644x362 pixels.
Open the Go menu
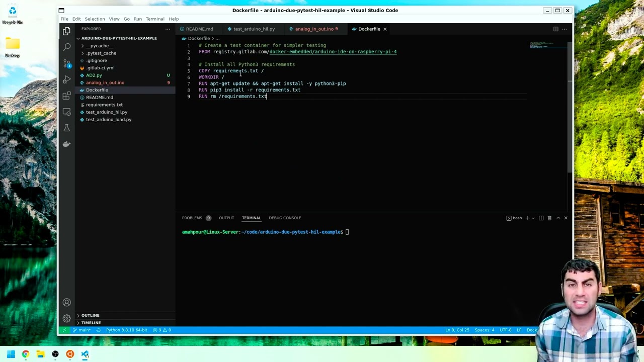[127, 19]
